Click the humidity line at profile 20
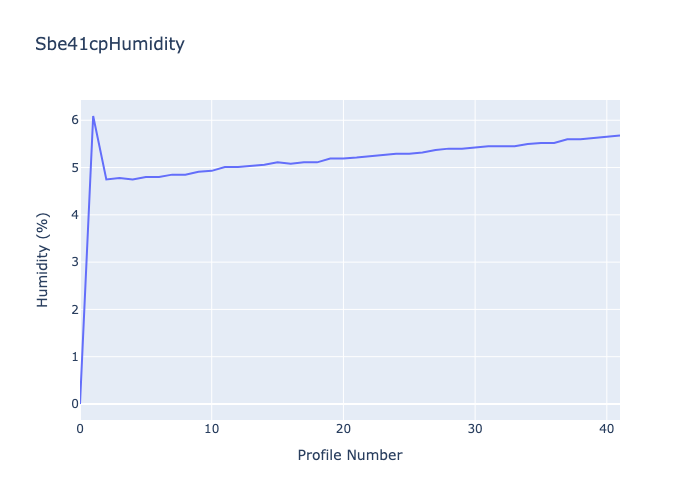This screenshot has height=500, width=700. (x=343, y=158)
